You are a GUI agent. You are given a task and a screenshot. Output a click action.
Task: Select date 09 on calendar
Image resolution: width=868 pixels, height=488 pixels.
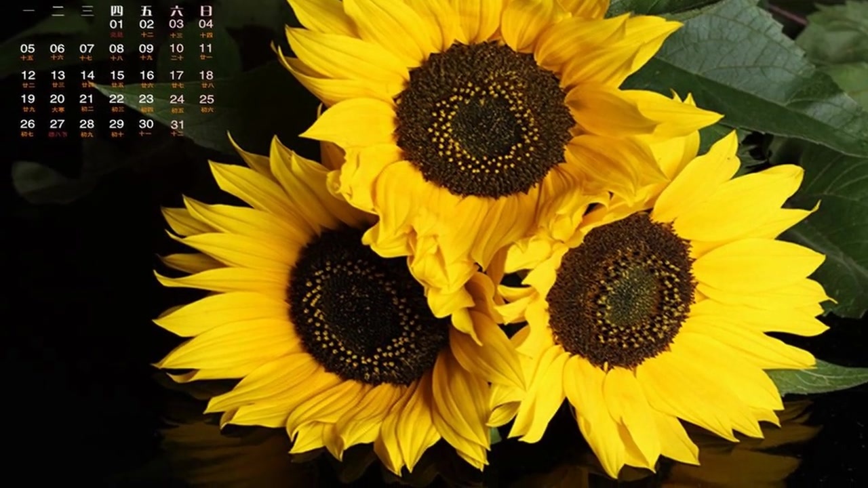[x=146, y=49]
